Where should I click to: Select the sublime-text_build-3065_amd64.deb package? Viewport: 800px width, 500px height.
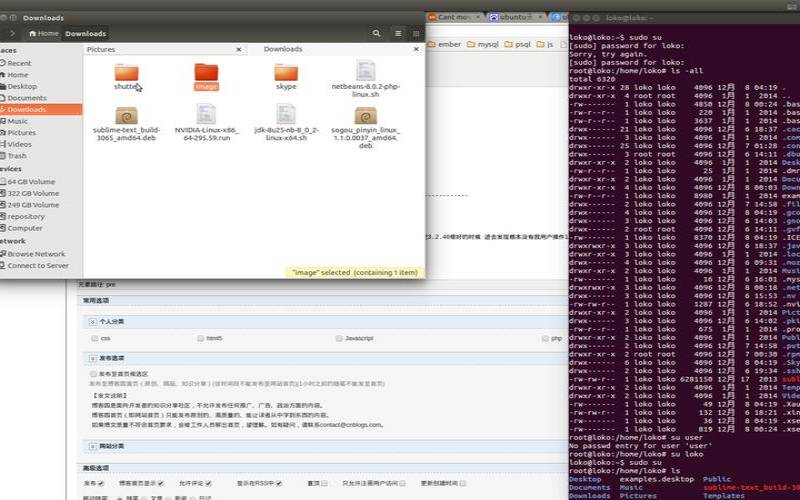(x=127, y=123)
